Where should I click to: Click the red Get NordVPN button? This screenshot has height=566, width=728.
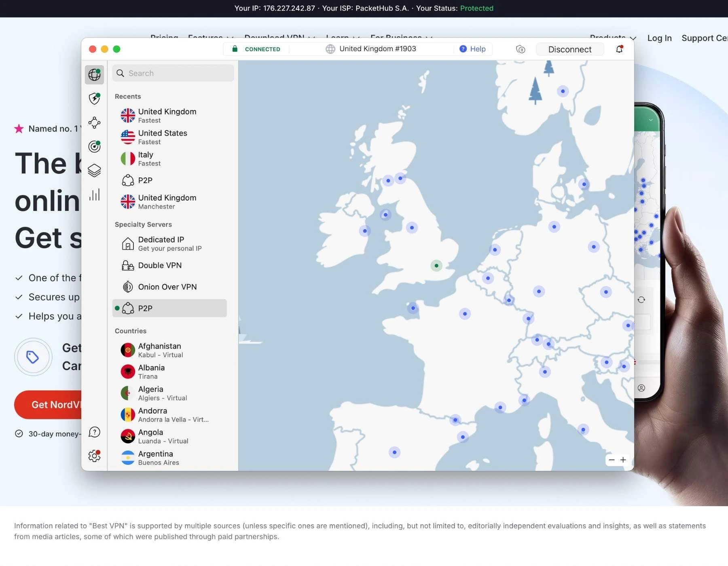pyautogui.click(x=48, y=405)
